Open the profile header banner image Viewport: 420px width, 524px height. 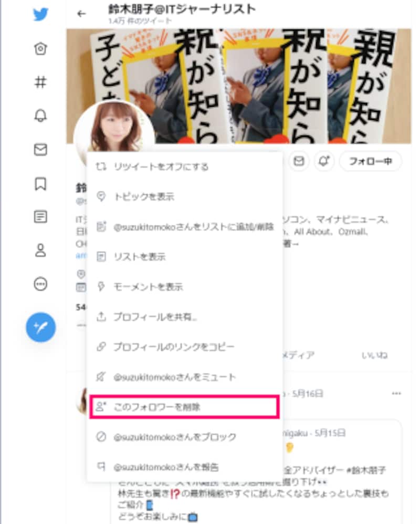(239, 86)
